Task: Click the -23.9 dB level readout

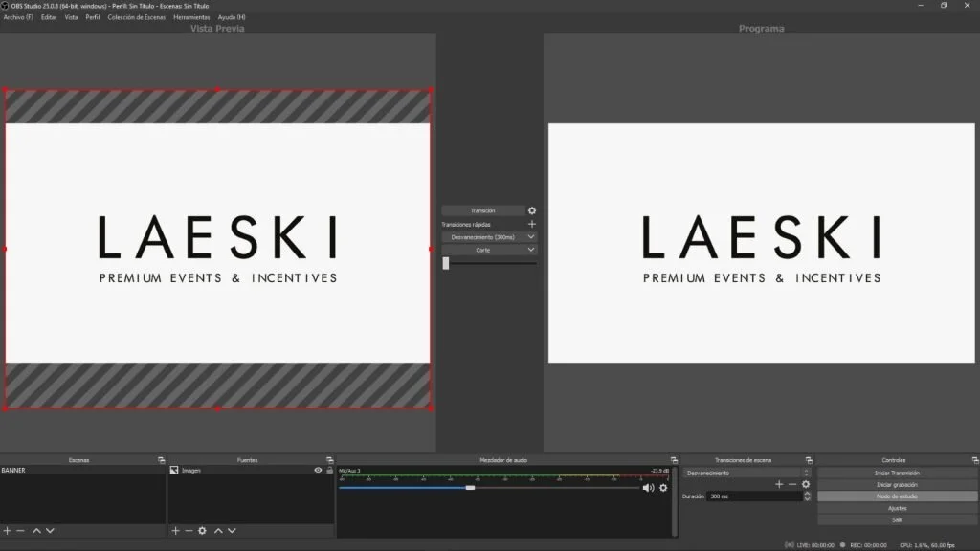Action: 659,471
